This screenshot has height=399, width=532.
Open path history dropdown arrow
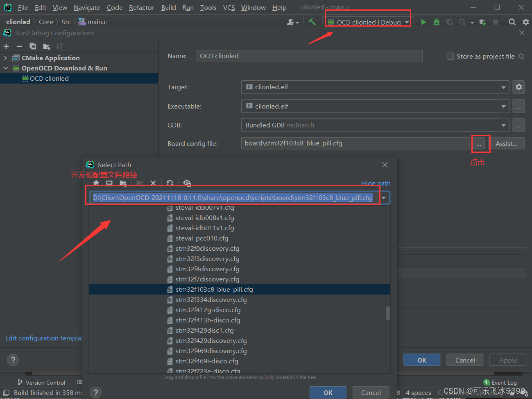coord(384,198)
